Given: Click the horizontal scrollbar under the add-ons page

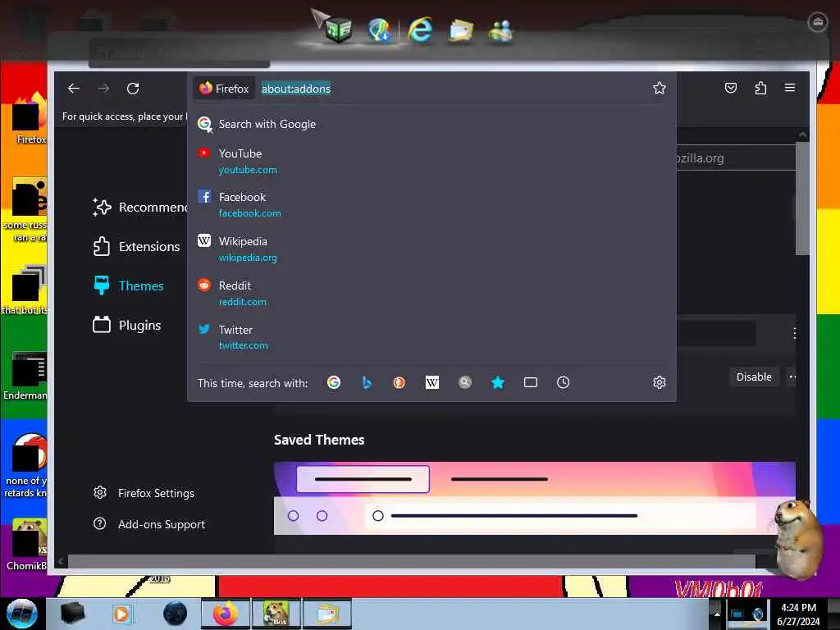Looking at the screenshot, I should (412, 561).
